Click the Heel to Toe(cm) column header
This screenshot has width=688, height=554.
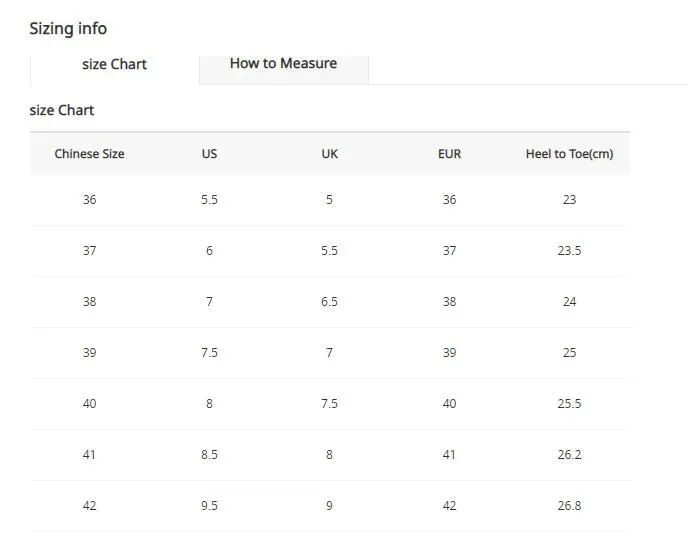click(x=570, y=154)
